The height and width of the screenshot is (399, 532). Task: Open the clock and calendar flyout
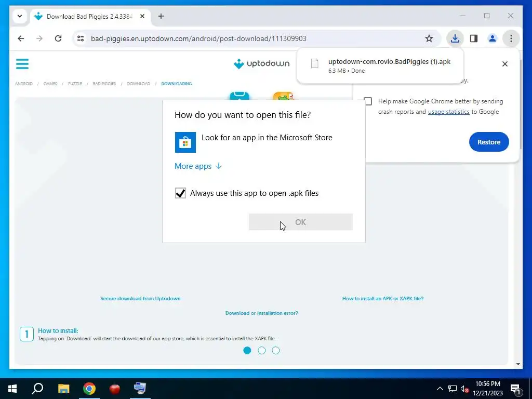click(x=488, y=389)
